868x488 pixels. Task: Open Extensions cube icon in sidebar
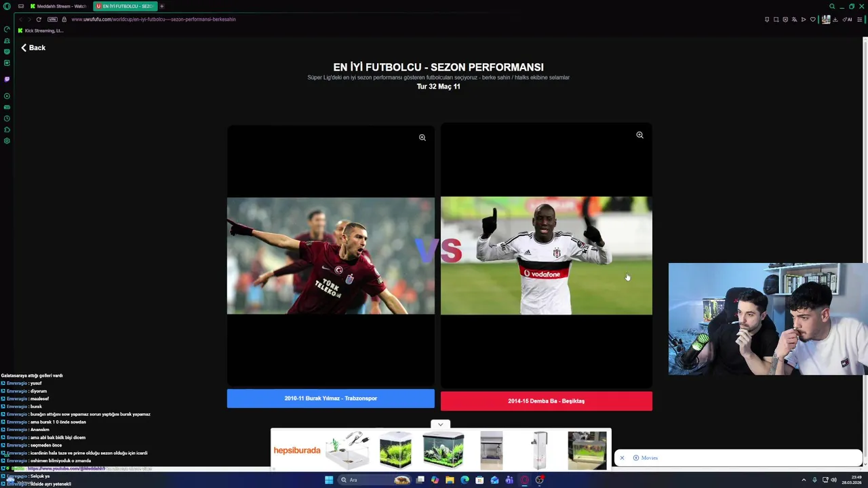[7, 129]
